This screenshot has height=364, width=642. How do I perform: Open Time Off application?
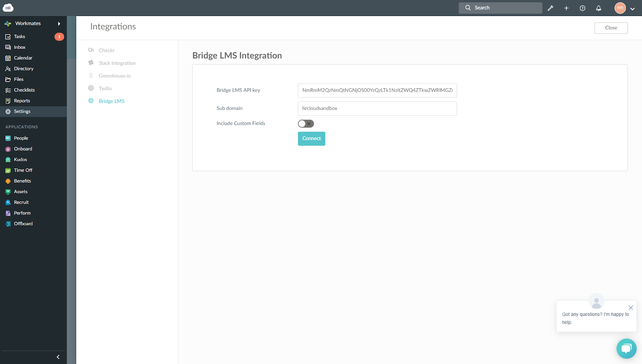pos(23,170)
